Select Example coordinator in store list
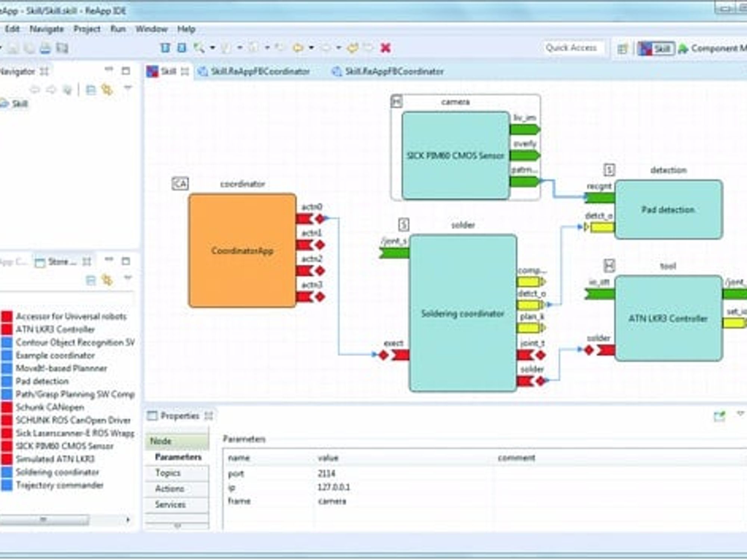 tap(49, 355)
